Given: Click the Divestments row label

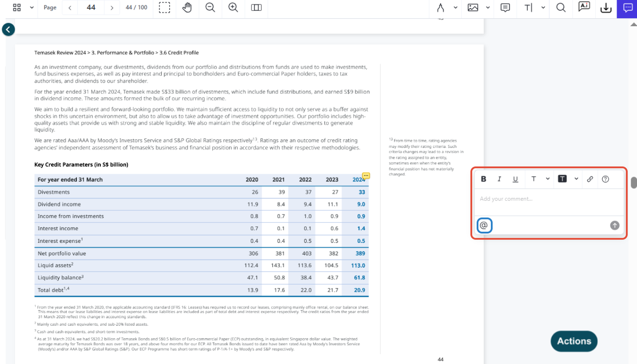Looking at the screenshot, I should tap(54, 192).
